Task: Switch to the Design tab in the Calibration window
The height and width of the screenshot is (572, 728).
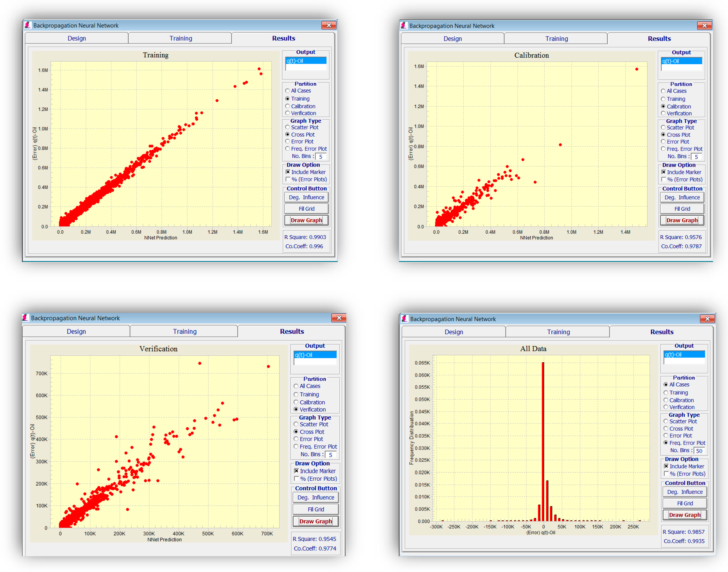Action: 453,38
